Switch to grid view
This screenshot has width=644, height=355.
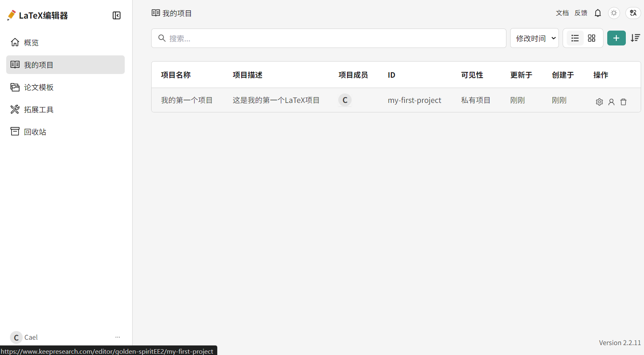click(592, 38)
